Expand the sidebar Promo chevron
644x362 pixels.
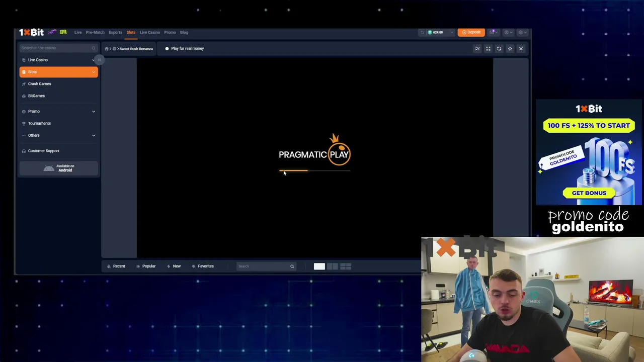pyautogui.click(x=94, y=111)
